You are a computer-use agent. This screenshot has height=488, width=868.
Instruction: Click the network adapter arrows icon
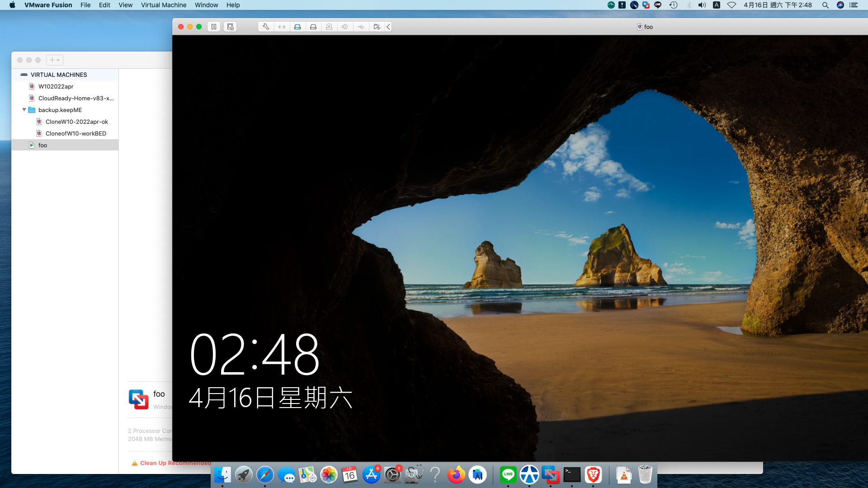(x=282, y=27)
